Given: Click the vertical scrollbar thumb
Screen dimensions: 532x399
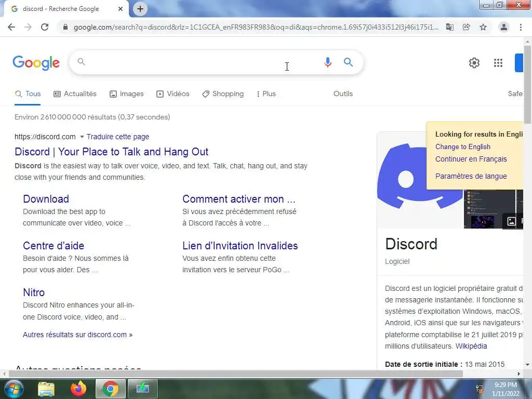Looking at the screenshot, I should pyautogui.click(x=527, y=84).
